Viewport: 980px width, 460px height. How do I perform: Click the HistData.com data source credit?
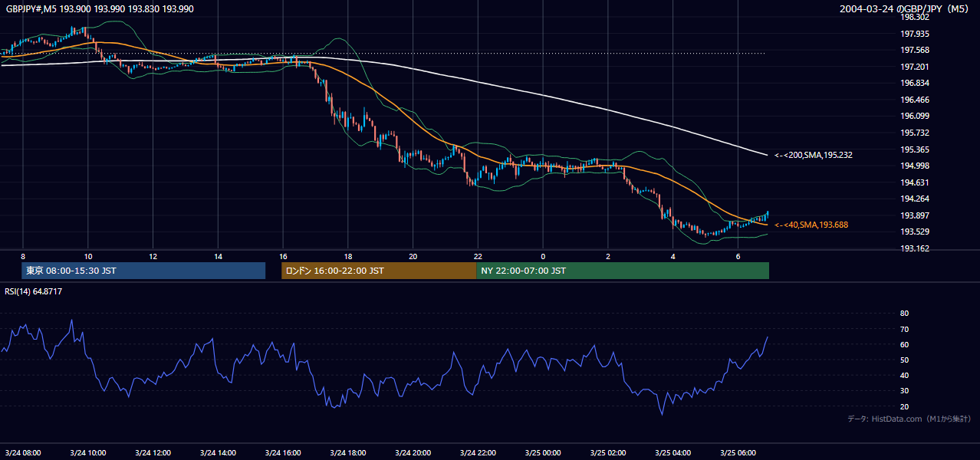(x=909, y=419)
